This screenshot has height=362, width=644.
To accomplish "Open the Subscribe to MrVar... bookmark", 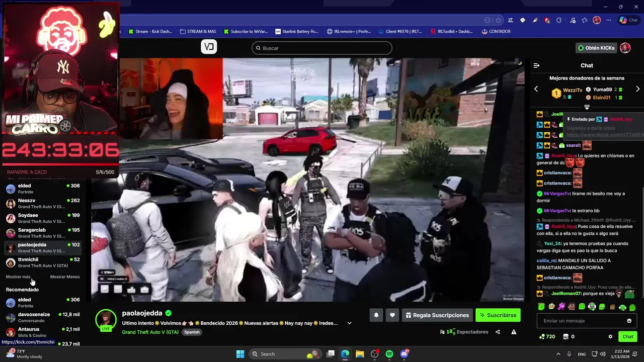I will tap(246, 31).
